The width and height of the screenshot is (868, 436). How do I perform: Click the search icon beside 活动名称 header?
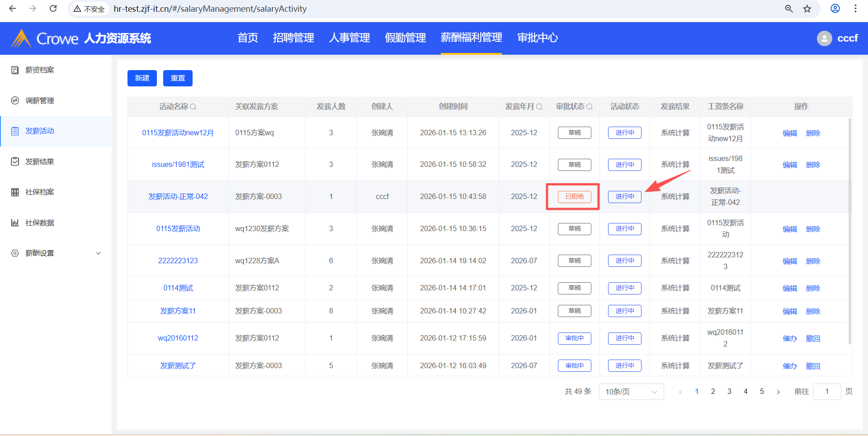(193, 107)
